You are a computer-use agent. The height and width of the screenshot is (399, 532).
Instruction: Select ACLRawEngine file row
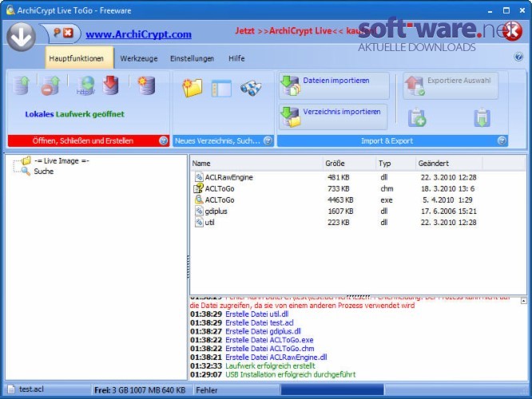pyautogui.click(x=335, y=177)
